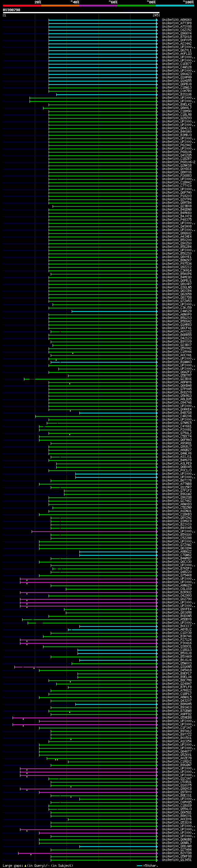Open hit UniRef100_B3S1U6
Image resolution: width=197 pixels, height=868 pixels.
pyautogui.click(x=177, y=94)
